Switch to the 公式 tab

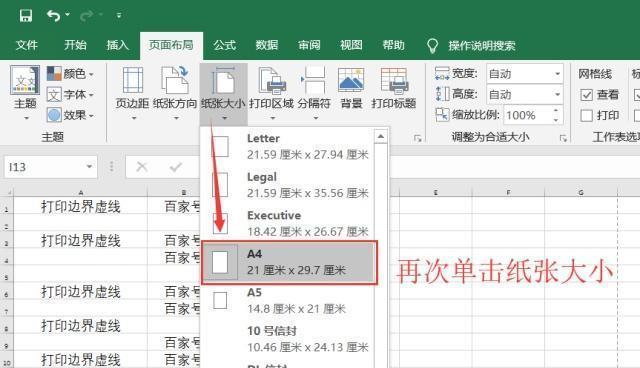[225, 45]
